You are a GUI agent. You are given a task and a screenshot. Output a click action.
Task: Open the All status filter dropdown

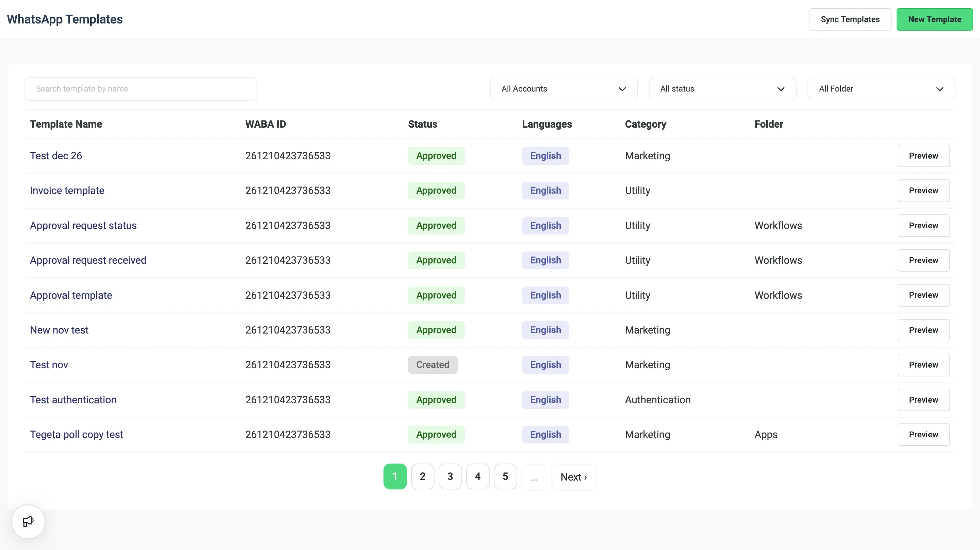pos(722,89)
